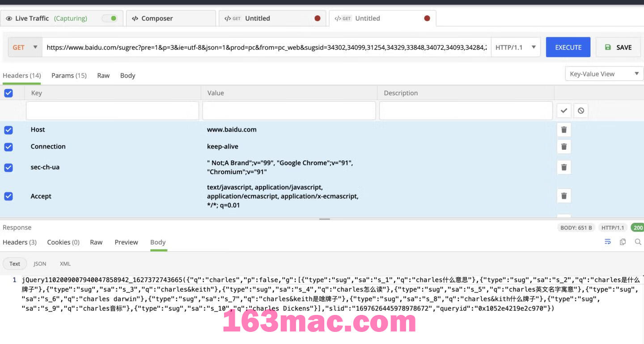Select the response Headers (3) tab
644x344 pixels.
tap(20, 242)
